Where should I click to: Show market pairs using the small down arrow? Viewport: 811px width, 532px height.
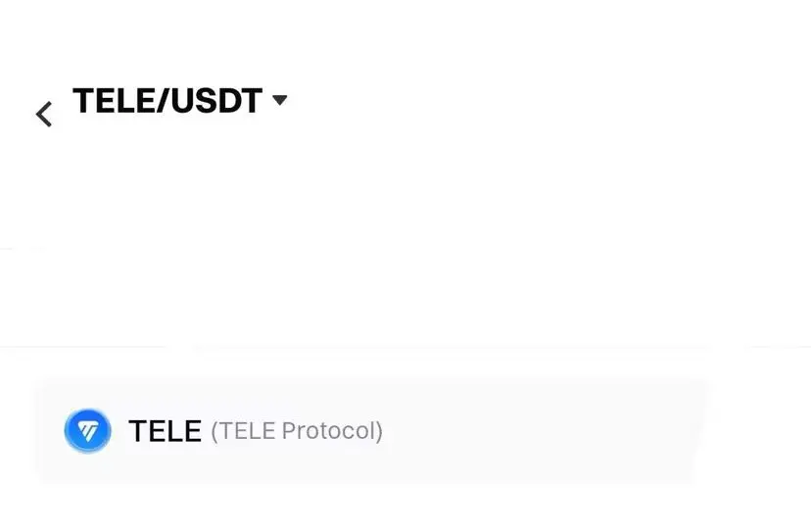(x=280, y=100)
